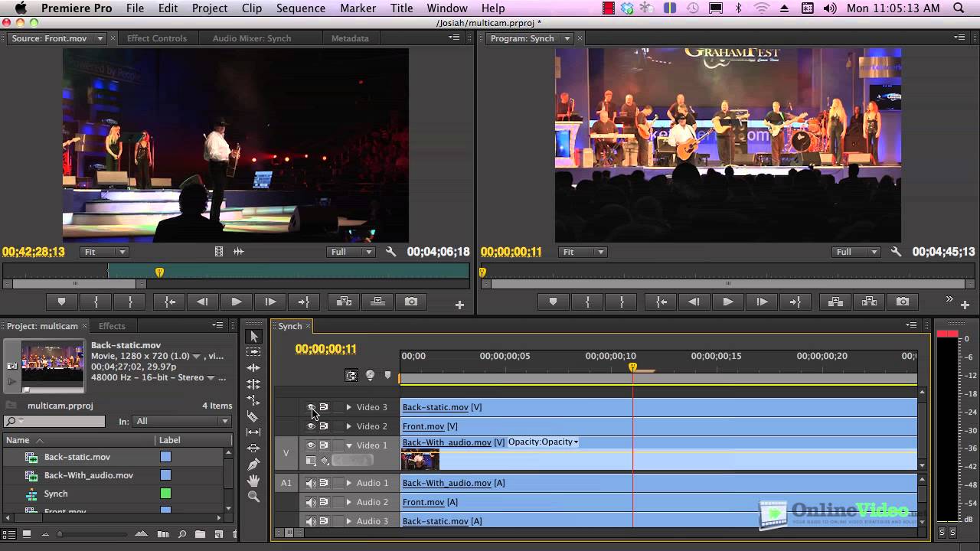Click Export Frame camera icon in Program monitor

[903, 302]
